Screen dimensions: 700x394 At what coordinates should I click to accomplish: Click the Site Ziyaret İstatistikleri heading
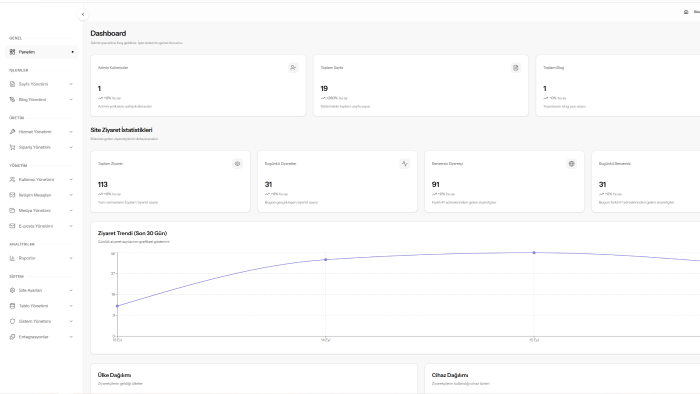(x=121, y=130)
